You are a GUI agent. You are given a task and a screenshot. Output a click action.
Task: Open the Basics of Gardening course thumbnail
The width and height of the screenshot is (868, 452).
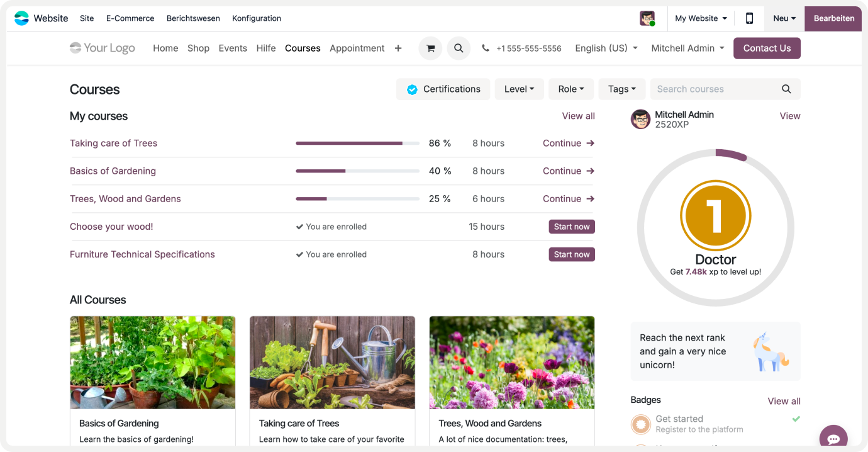click(x=153, y=363)
